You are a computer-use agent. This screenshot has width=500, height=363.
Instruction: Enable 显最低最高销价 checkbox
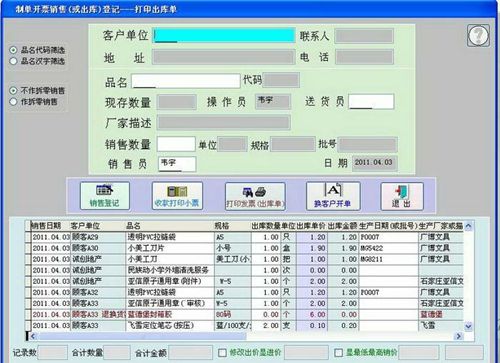click(x=339, y=352)
